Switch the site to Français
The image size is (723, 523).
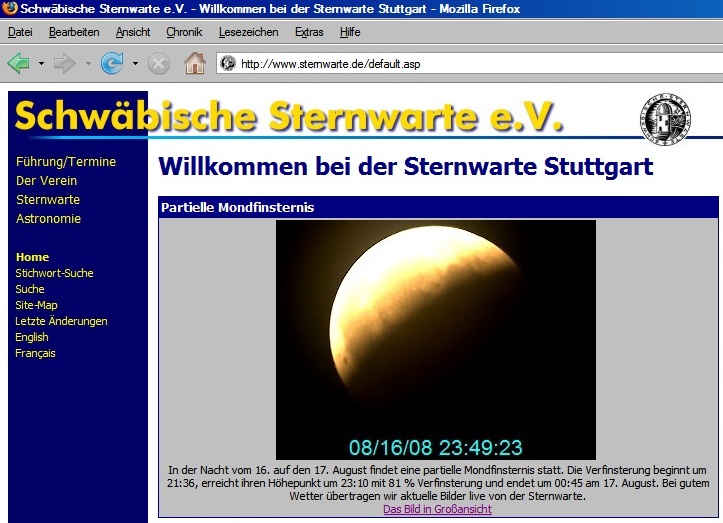pyautogui.click(x=36, y=353)
